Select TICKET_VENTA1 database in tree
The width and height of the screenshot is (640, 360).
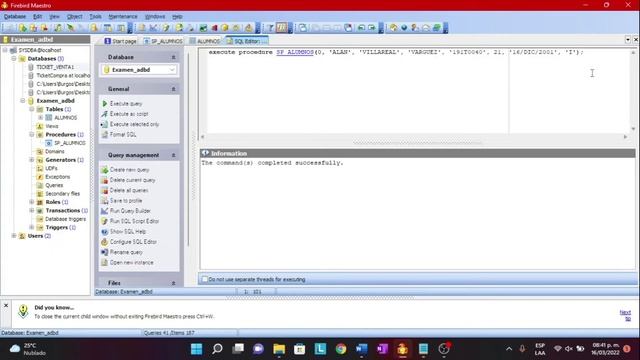(55, 67)
